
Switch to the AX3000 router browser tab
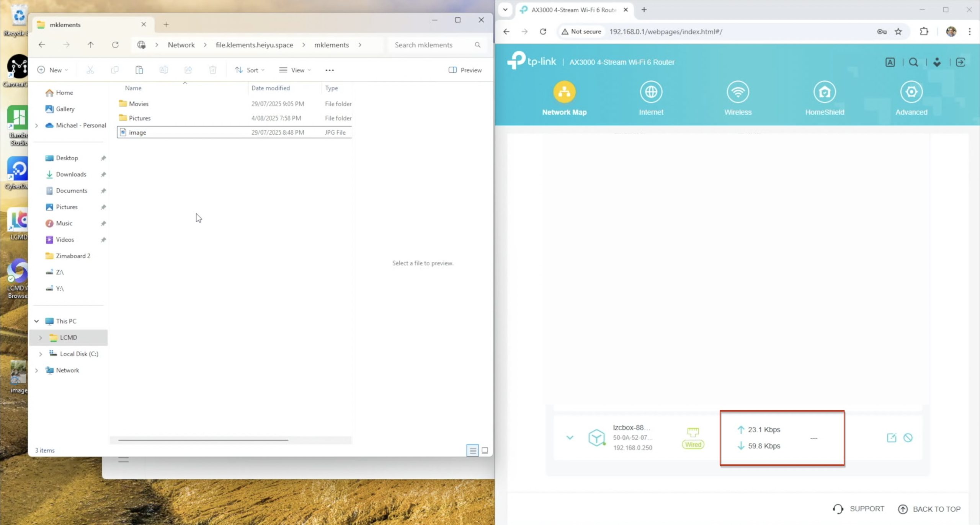pos(573,10)
